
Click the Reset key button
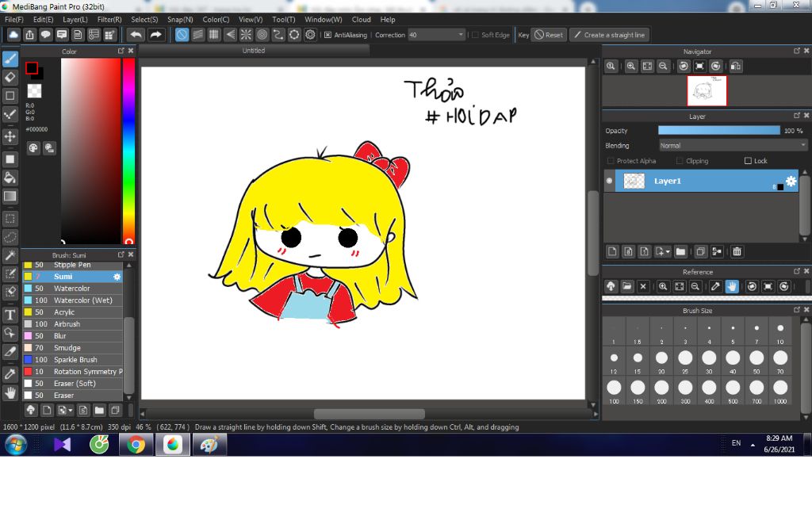(549, 35)
